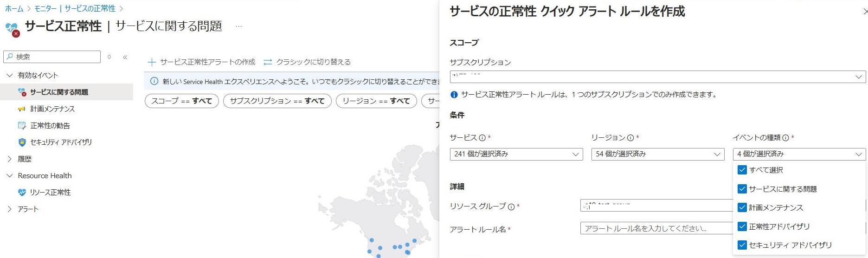The height and width of the screenshot is (258, 868).
Task: Click the サブスクリプション == すべて filter pill
Action: coord(277,101)
